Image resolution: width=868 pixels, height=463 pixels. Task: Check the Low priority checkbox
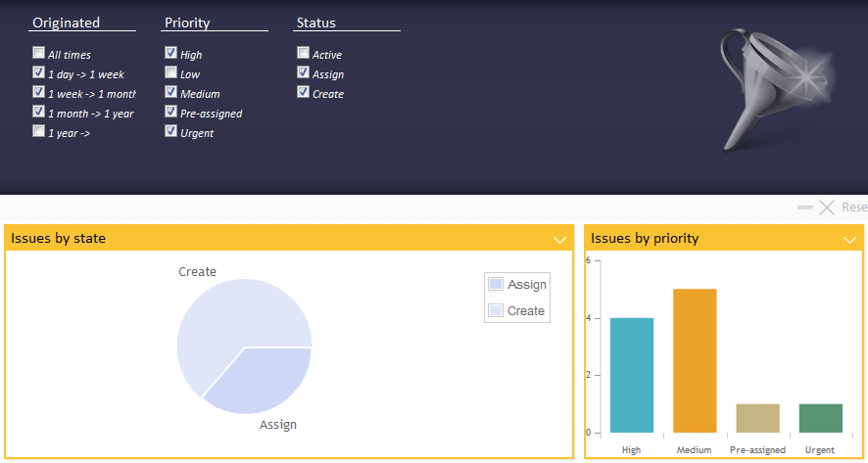(170, 73)
